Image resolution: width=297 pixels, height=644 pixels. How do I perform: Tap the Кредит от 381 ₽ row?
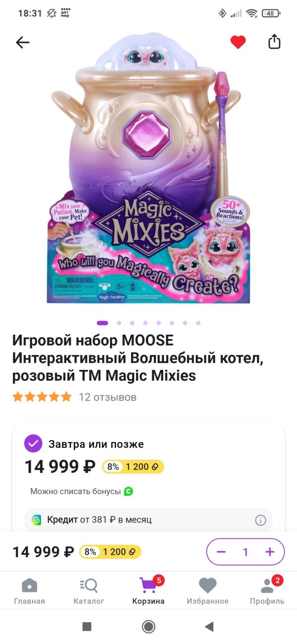[x=148, y=520]
